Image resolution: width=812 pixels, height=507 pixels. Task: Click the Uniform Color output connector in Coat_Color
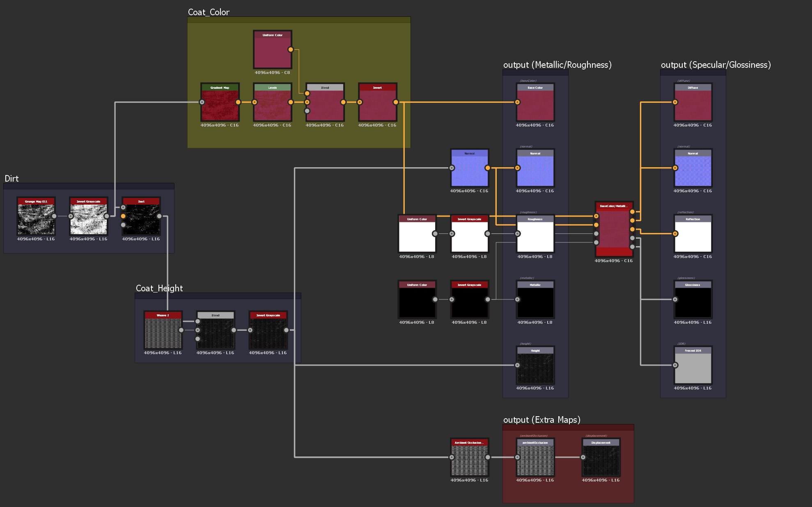point(291,49)
